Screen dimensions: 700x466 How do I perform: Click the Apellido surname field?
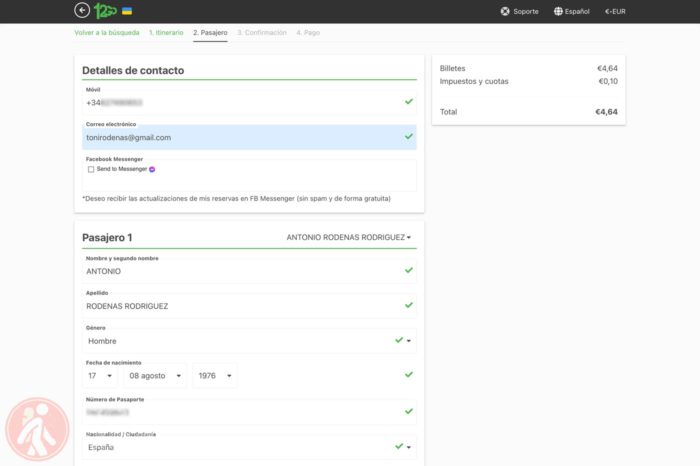pyautogui.click(x=249, y=306)
